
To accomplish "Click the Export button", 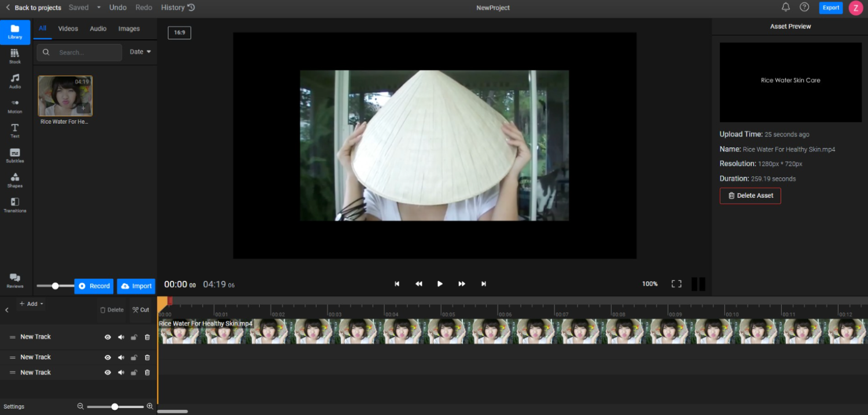I will click(831, 8).
